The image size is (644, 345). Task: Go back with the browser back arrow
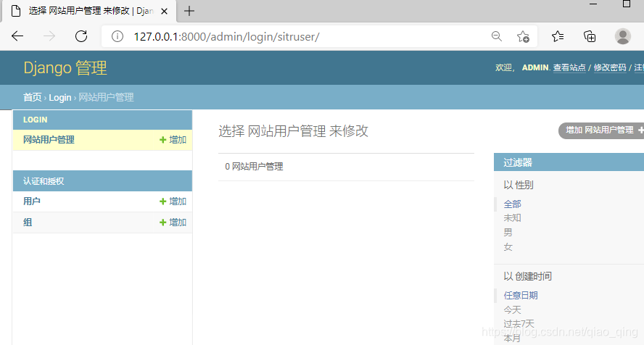[x=17, y=36]
